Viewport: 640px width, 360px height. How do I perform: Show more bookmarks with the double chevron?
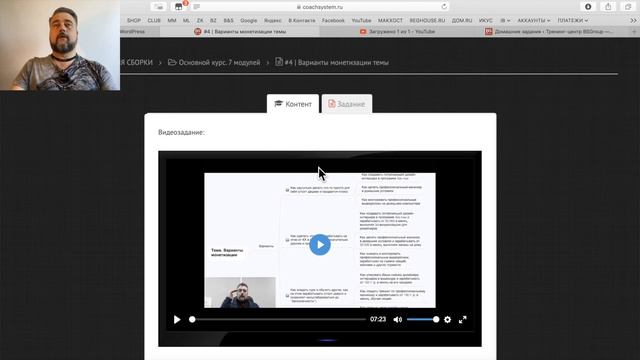[x=633, y=20]
